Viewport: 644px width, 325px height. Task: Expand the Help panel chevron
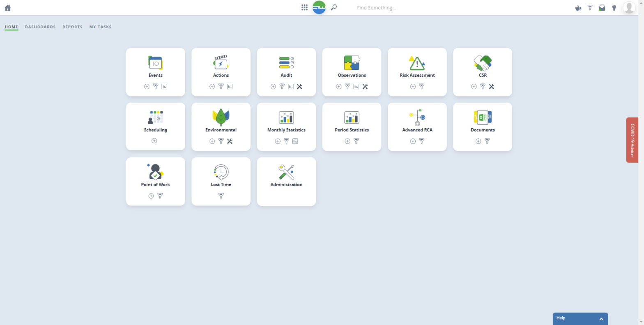(601, 319)
